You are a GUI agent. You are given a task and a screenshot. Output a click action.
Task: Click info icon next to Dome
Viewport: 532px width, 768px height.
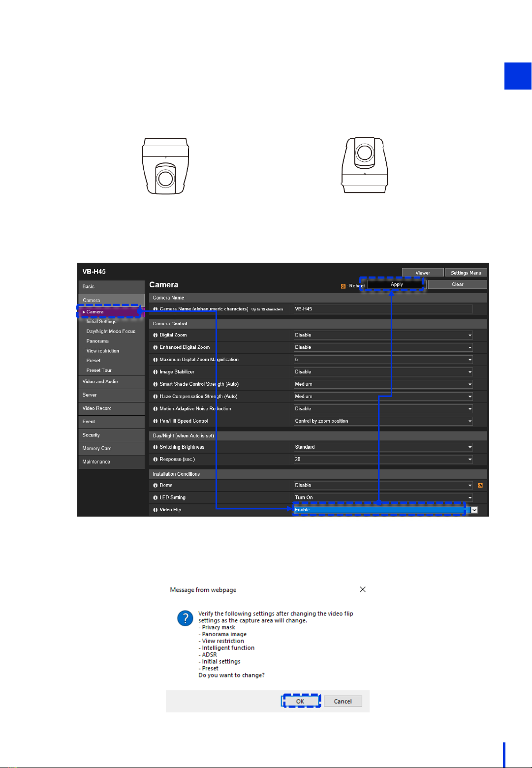[156, 486]
